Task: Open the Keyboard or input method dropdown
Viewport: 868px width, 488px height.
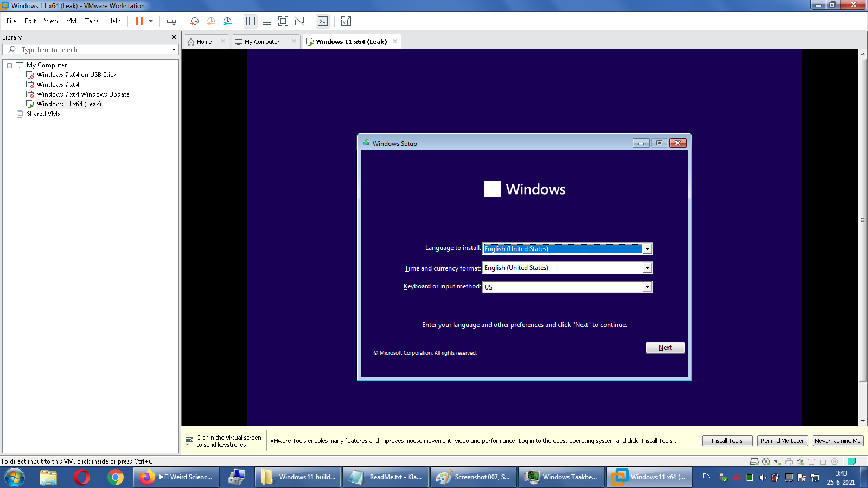Action: coord(647,287)
